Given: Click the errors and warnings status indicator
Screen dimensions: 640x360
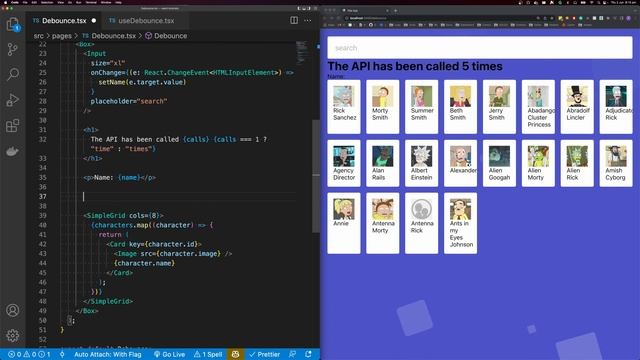Looking at the screenshot, I should click(29, 354).
